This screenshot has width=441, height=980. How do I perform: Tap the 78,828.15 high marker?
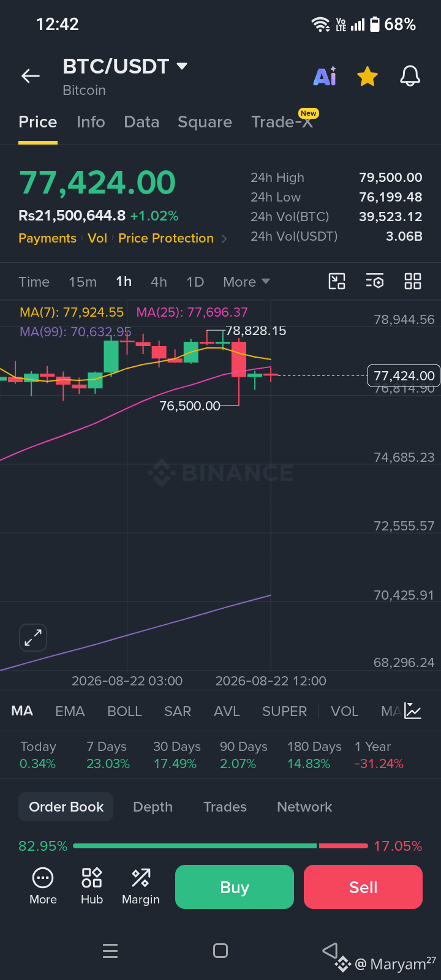[256, 331]
